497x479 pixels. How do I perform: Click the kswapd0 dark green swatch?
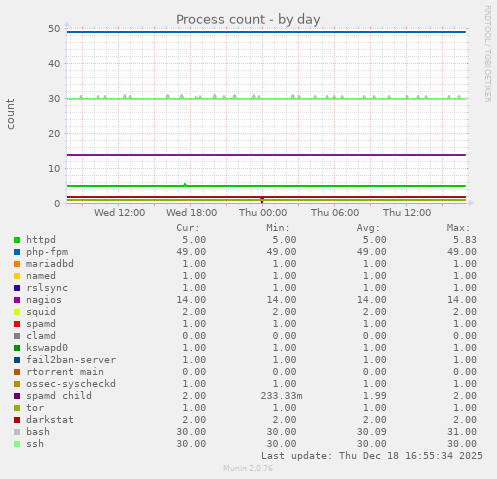[17, 348]
